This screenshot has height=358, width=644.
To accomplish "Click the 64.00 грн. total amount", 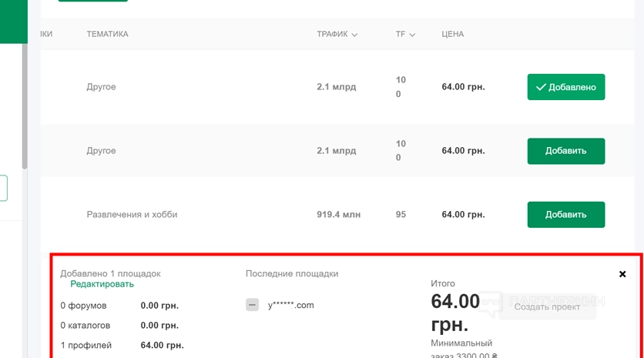I will click(455, 312).
